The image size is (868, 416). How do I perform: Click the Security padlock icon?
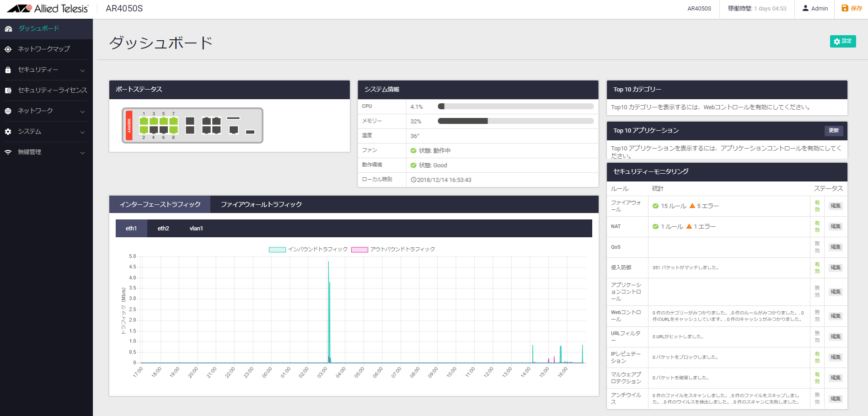click(8, 70)
